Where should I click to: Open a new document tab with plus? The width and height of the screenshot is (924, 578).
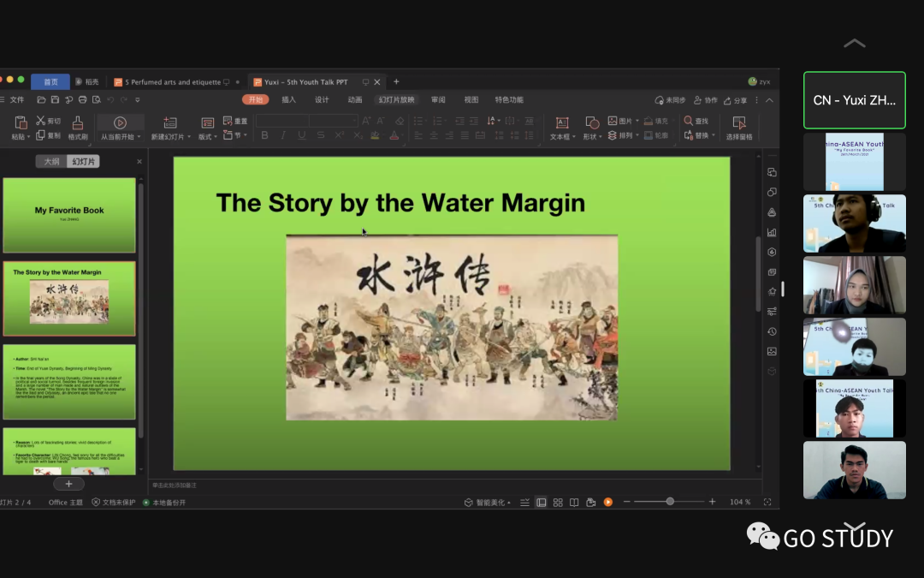(x=396, y=81)
